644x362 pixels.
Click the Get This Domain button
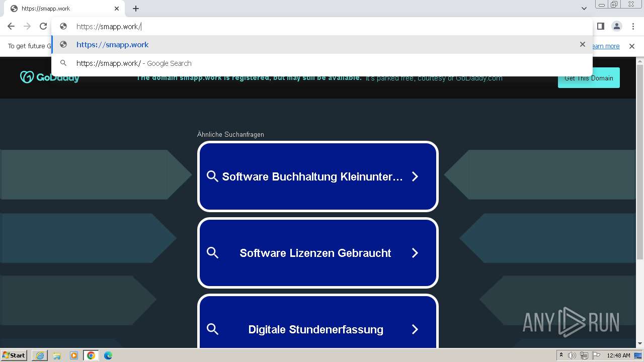pyautogui.click(x=589, y=78)
